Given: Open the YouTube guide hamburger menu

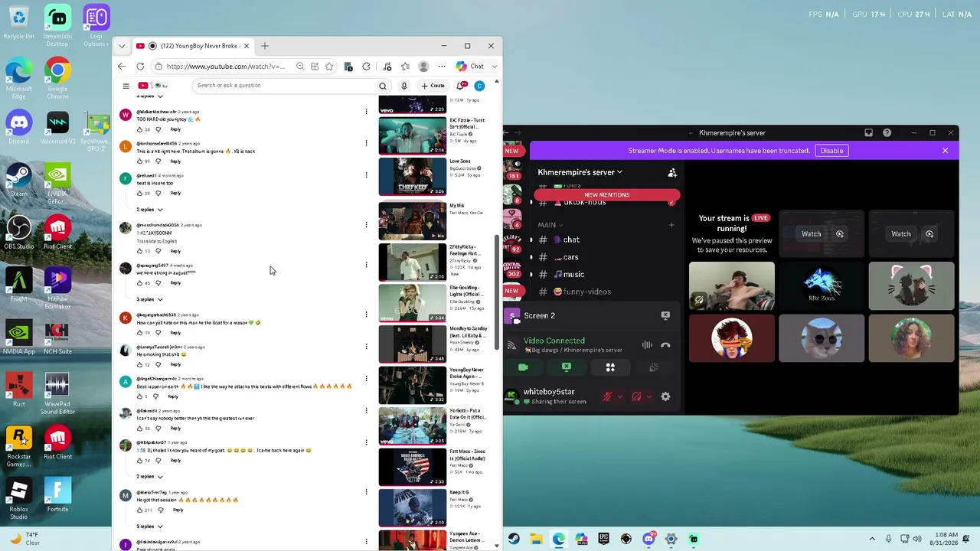Looking at the screenshot, I should pyautogui.click(x=126, y=86).
